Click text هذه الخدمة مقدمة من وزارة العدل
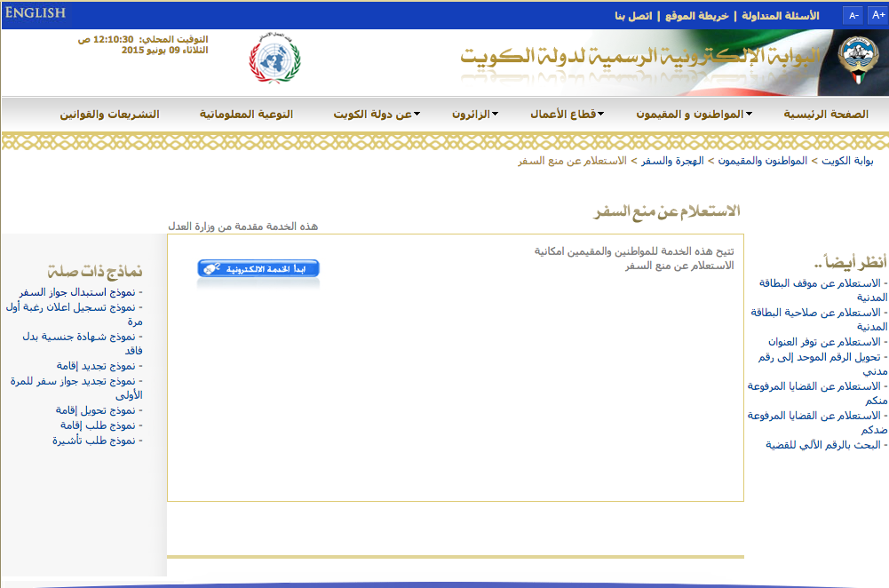 point(242,226)
